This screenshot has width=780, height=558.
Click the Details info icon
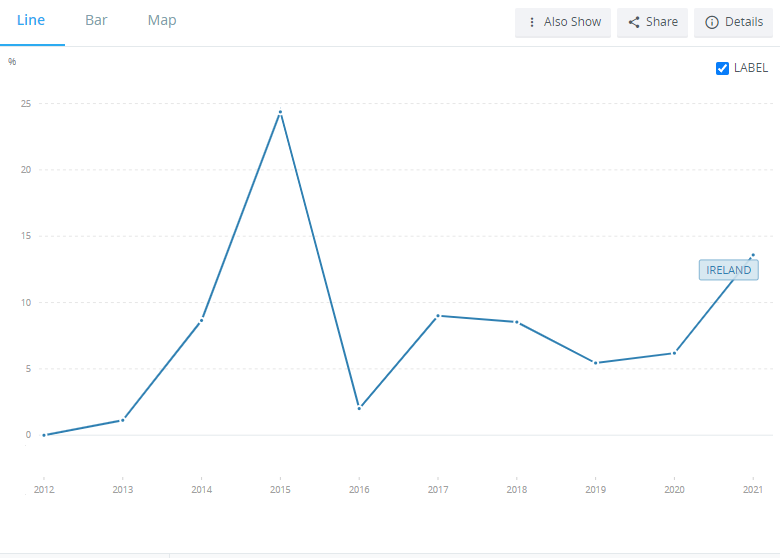pos(712,22)
